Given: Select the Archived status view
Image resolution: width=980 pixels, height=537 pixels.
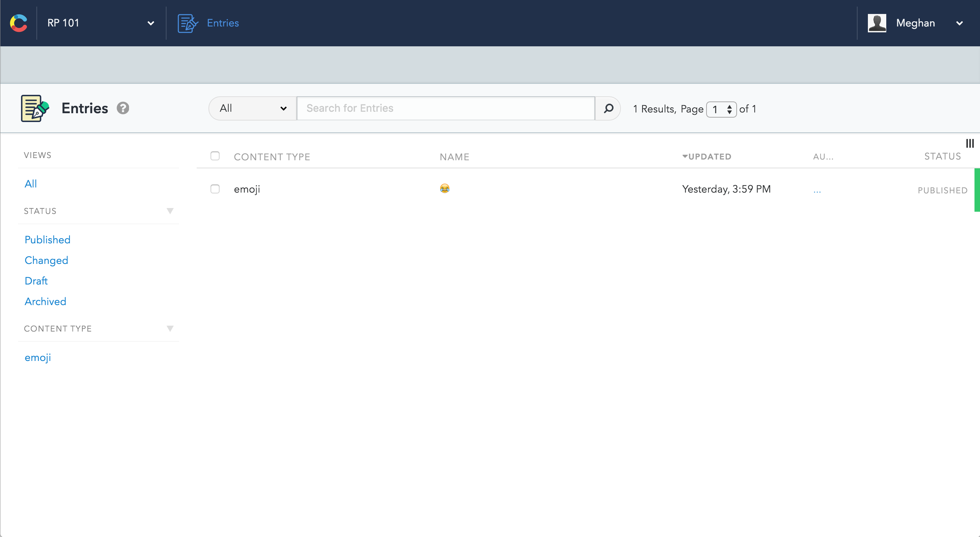Looking at the screenshot, I should point(45,301).
